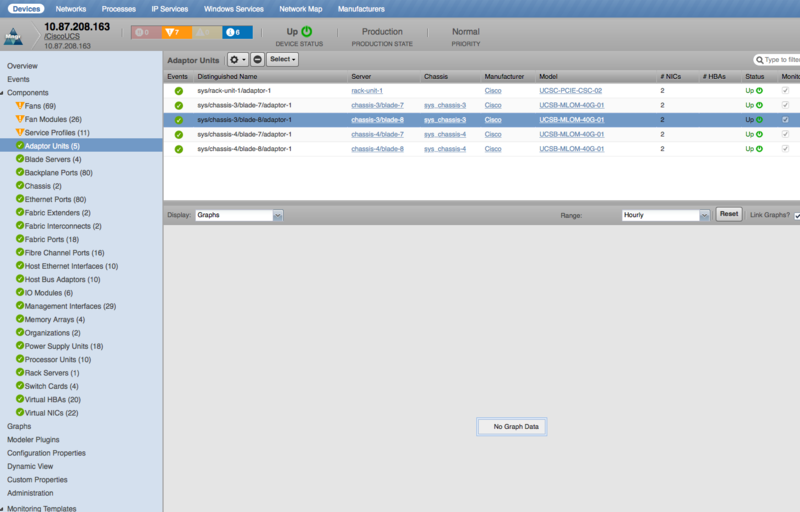800x512 pixels.
Task: Open the Processes tab
Action: click(118, 9)
